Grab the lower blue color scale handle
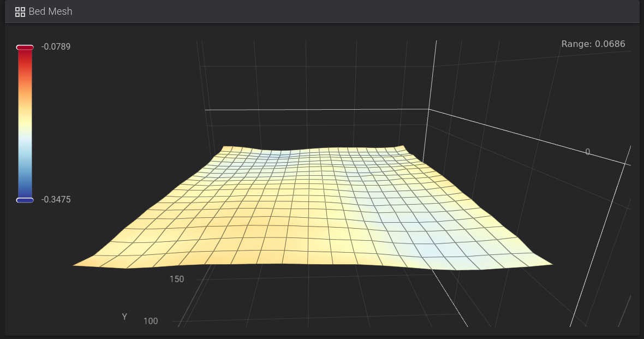Screen dimensions: 644x339 click(x=25, y=200)
